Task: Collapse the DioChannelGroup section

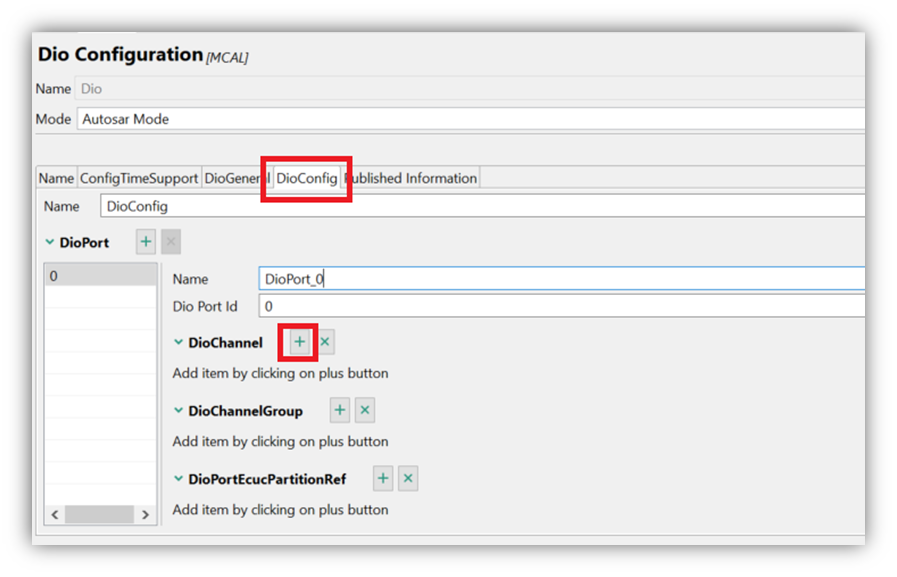Action: pyautogui.click(x=179, y=410)
